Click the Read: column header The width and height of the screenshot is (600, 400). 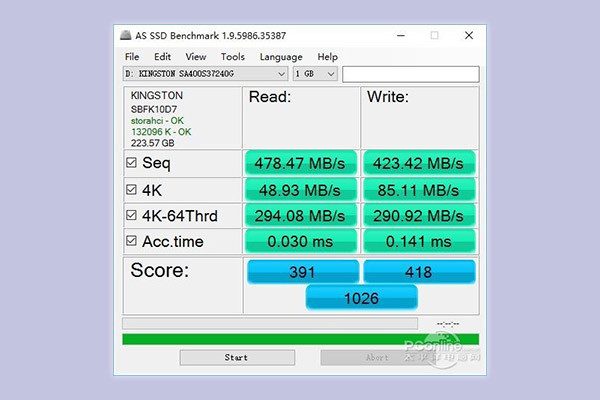click(270, 97)
